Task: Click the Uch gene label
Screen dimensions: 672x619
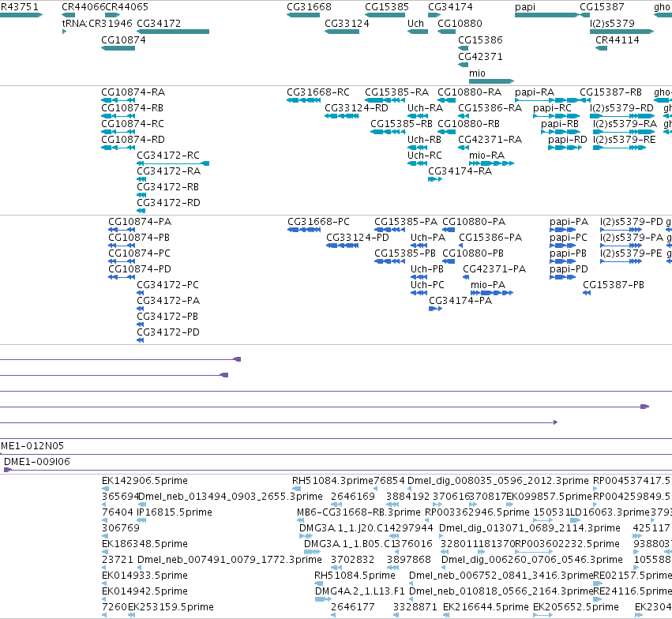Action: point(415,24)
